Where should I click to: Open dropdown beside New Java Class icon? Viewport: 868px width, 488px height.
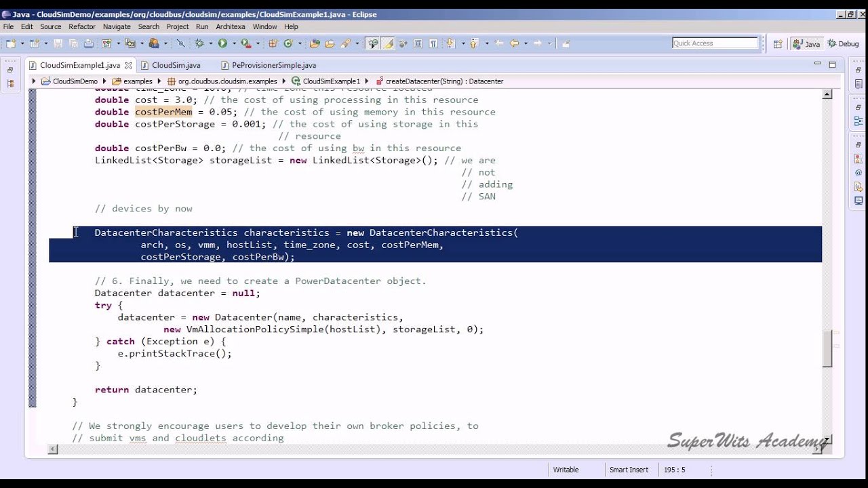tap(299, 43)
